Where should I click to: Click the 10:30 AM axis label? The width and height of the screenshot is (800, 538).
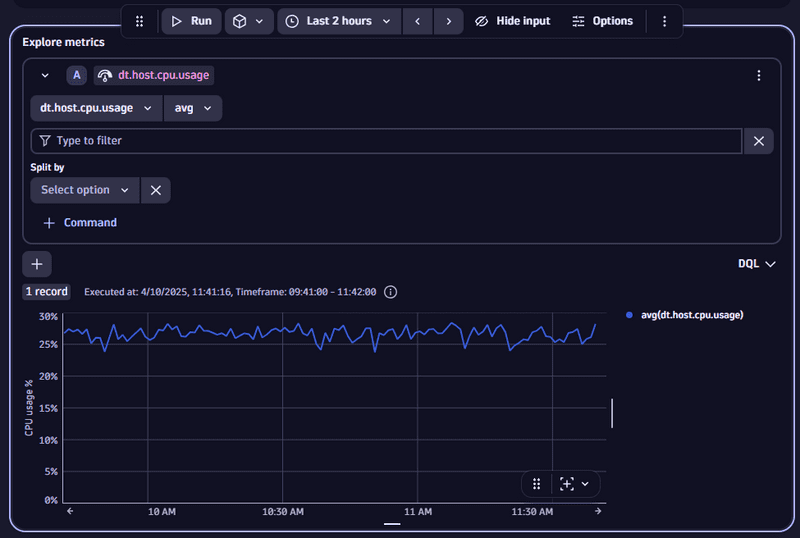[283, 511]
